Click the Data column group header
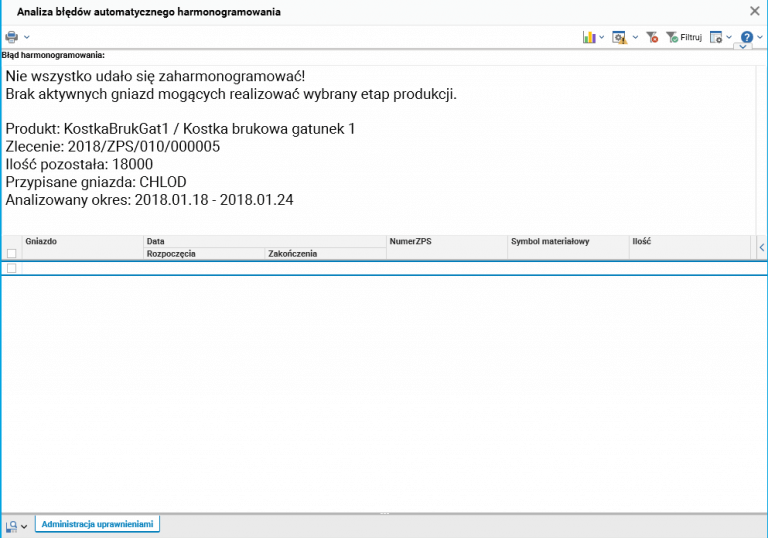 [264, 241]
